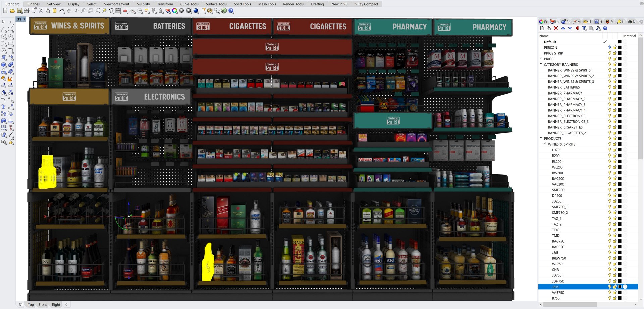Toggle lock of BANNER_PHARMACY layer
Screen dimensions: 644x309
615,93
